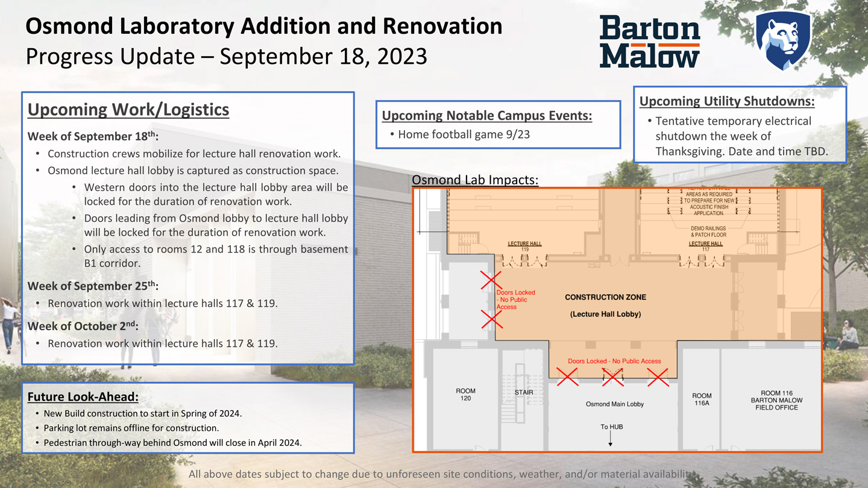Image resolution: width=868 pixels, height=488 pixels.
Task: Click the Upcoming Utility Shutdowns heading
Action: point(726,101)
